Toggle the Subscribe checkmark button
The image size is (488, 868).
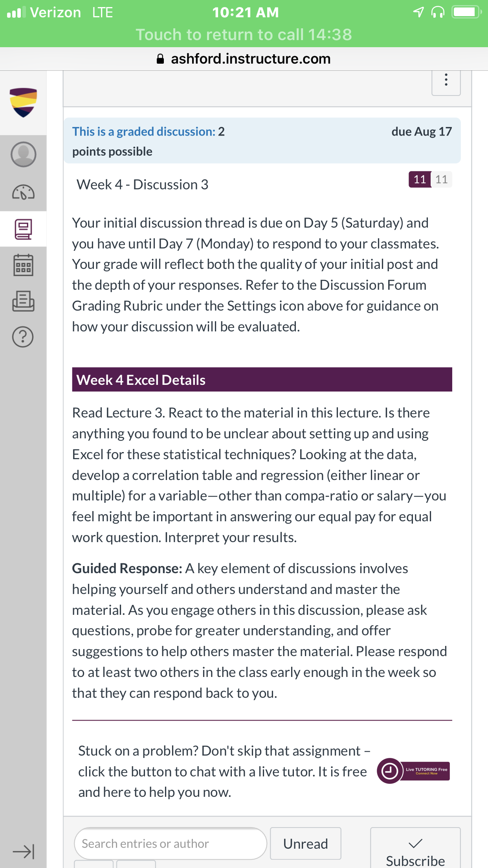[x=415, y=849]
